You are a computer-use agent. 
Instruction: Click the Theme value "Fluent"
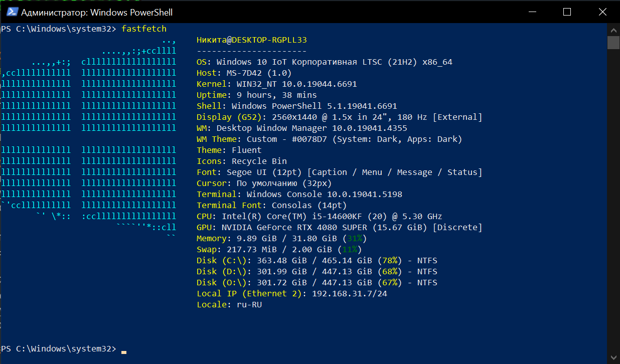coord(247,150)
